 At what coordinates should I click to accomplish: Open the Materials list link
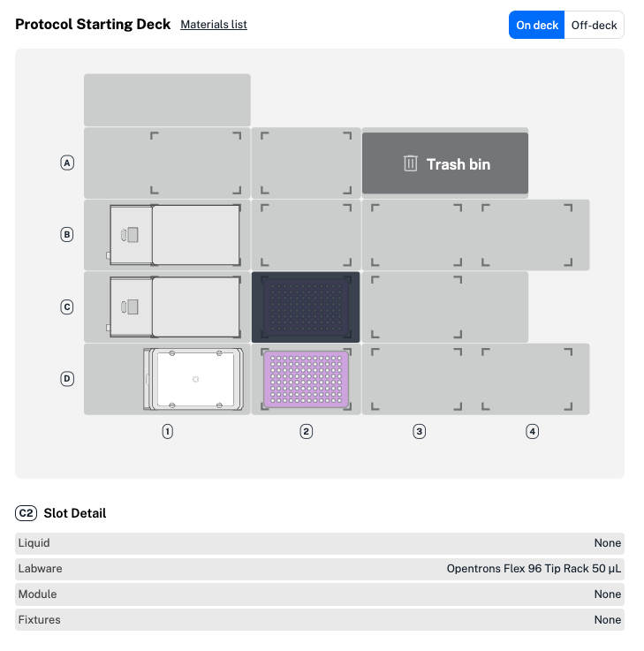pos(214,25)
